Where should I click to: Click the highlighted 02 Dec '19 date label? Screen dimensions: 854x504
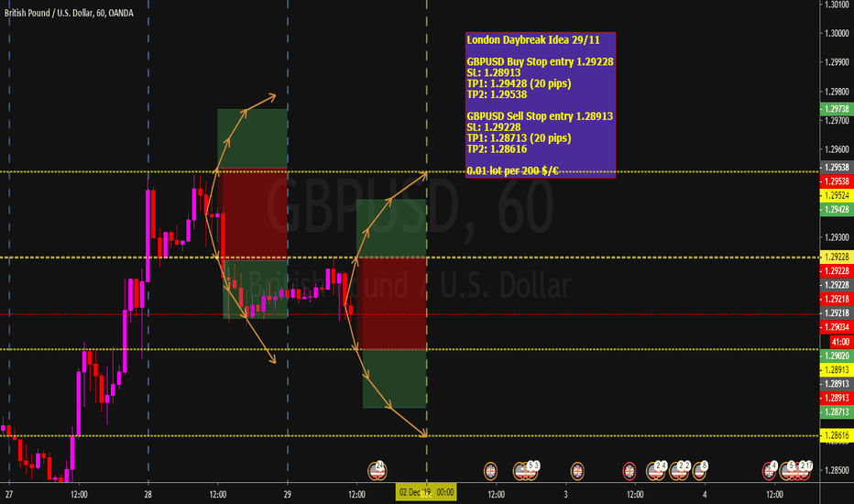(426, 493)
